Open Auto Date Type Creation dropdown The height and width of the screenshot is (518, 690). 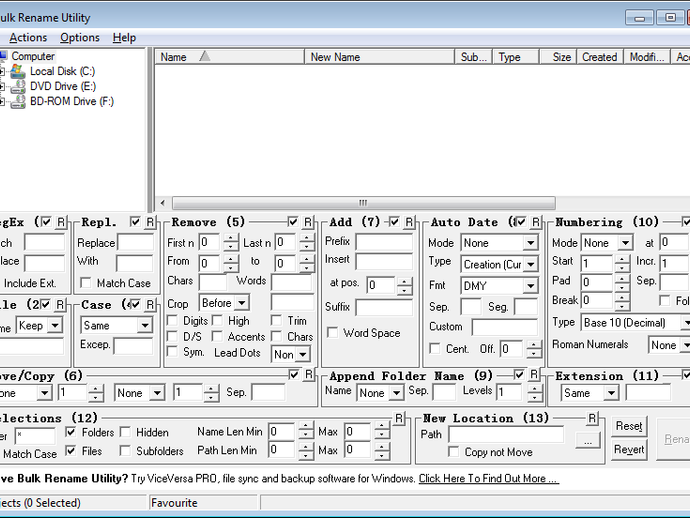(x=530, y=264)
